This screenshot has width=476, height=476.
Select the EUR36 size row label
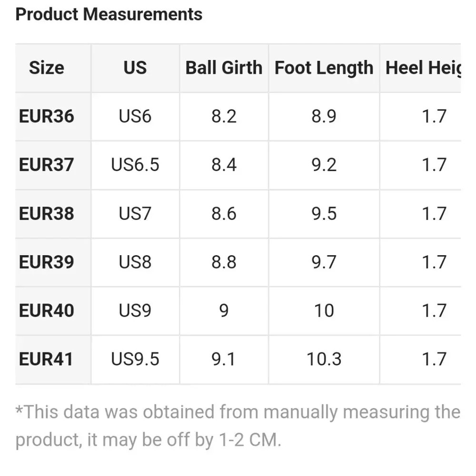coord(47,116)
